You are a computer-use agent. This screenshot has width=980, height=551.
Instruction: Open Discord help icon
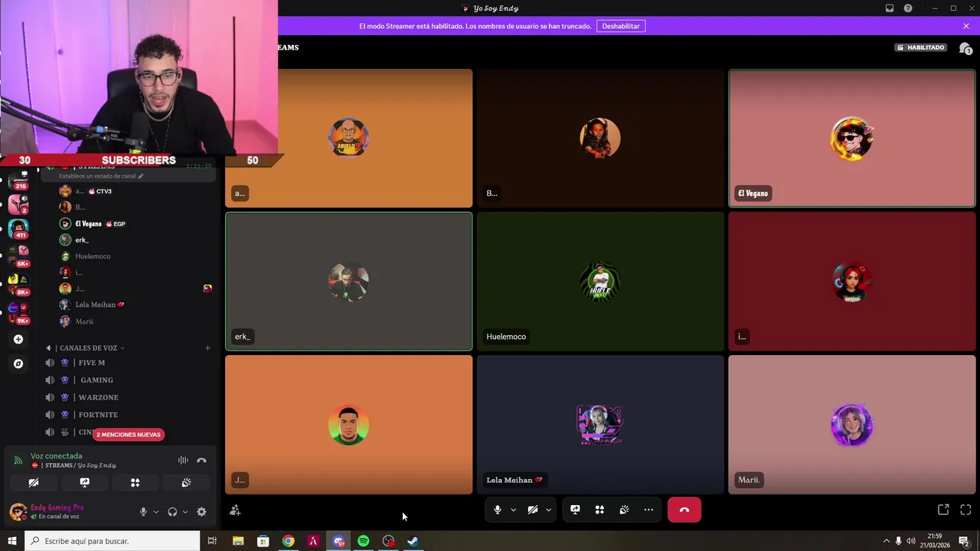click(908, 8)
